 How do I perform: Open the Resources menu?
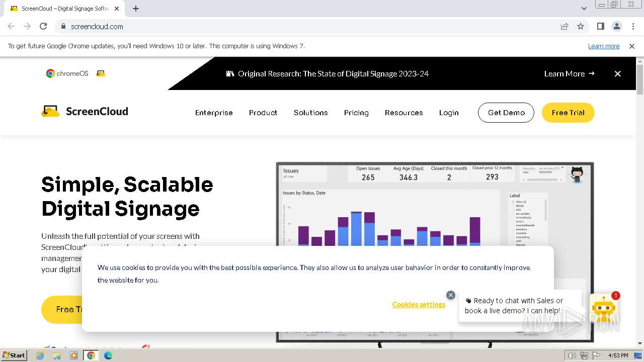(404, 113)
